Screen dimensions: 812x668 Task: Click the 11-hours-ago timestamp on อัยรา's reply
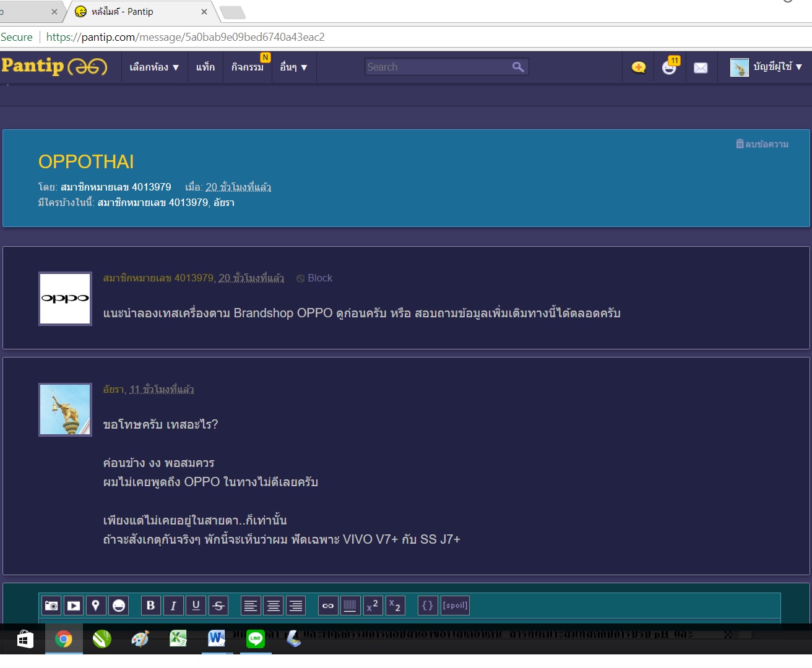[162, 390]
